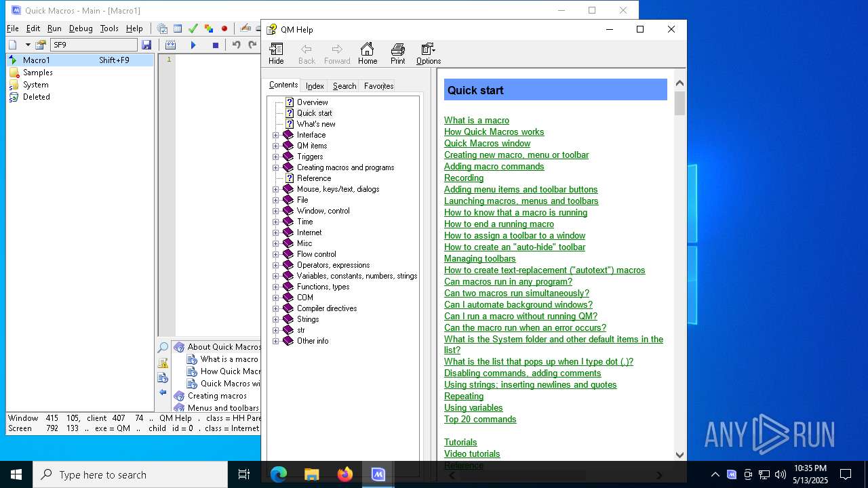Viewport: 868px width, 488px height.
Task: Click the table/grid icon in Quick Macros toolbar
Action: tap(178, 28)
